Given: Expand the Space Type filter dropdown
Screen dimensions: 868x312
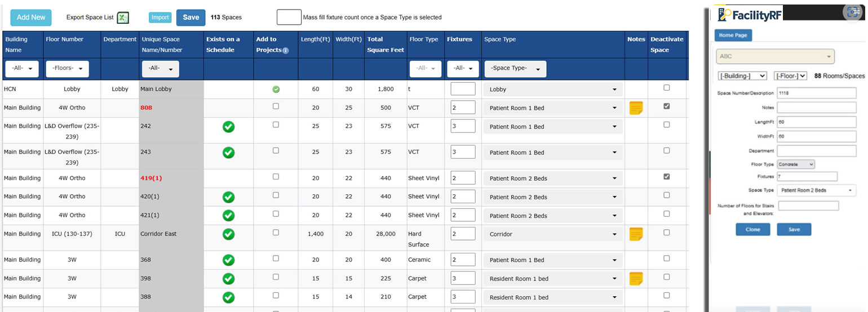Looking at the screenshot, I should (515, 69).
